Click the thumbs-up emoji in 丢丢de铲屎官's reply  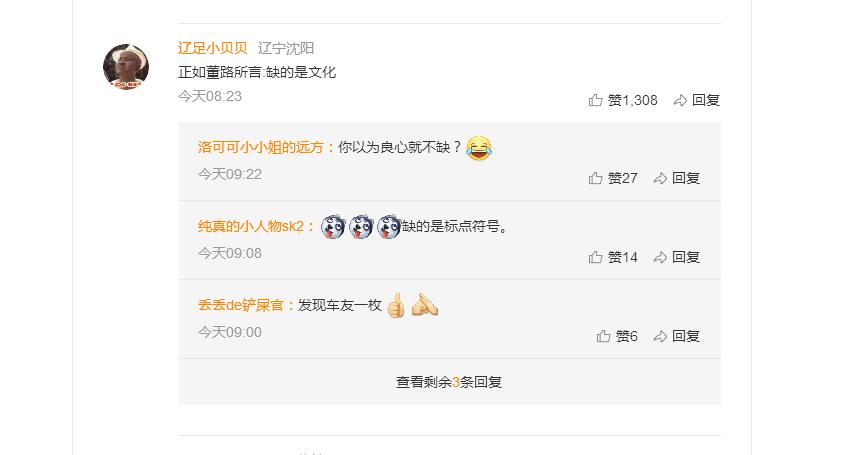tap(396, 306)
